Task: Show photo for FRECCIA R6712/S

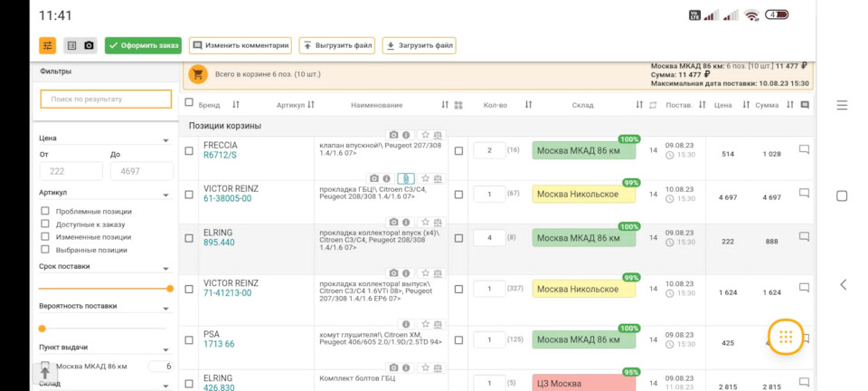Action: point(393,135)
